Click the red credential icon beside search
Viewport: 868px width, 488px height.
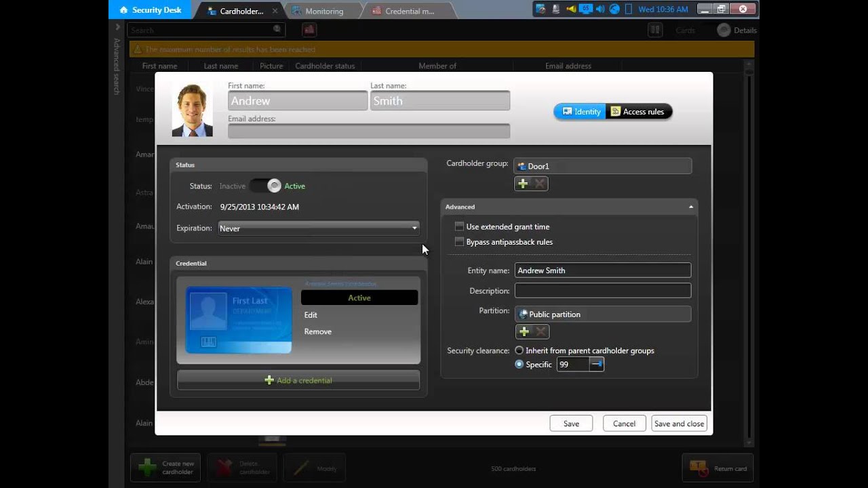309,29
